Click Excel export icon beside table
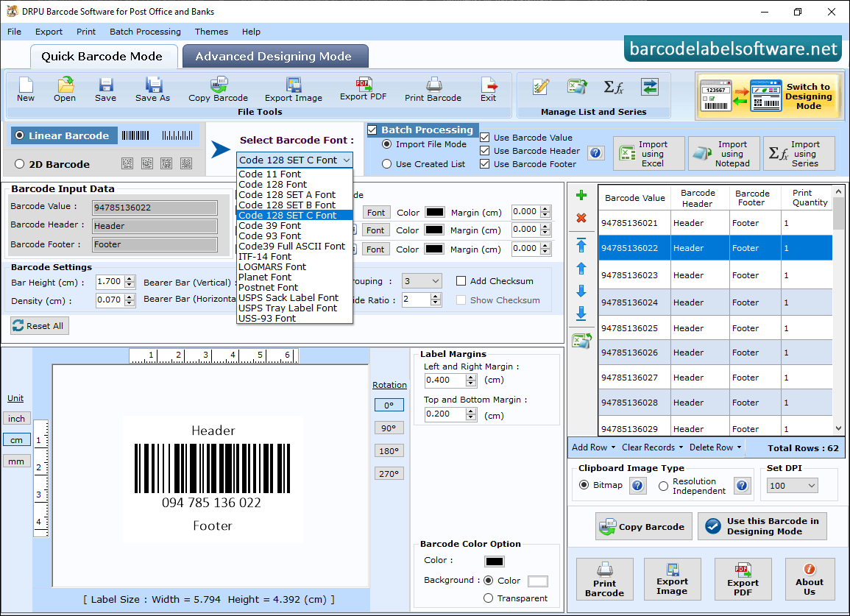Screen dimensions: 850x616 (x=581, y=341)
